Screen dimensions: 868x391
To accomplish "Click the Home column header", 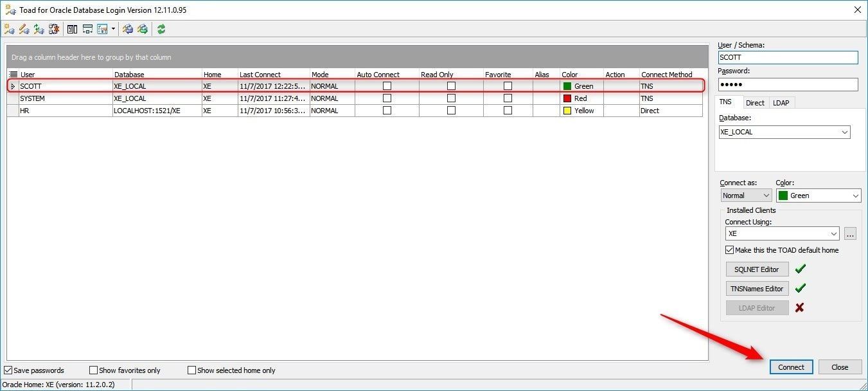I will coord(220,75).
